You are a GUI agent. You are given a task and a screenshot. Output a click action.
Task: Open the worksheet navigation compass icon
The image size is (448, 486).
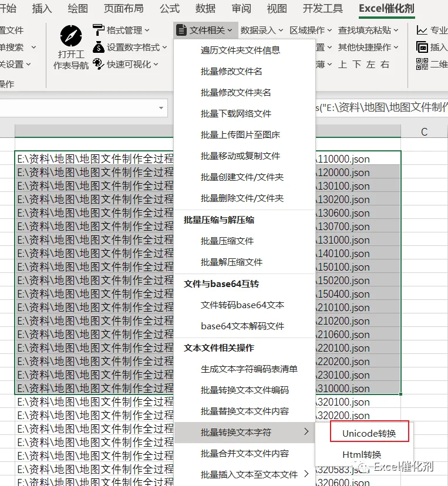click(71, 36)
